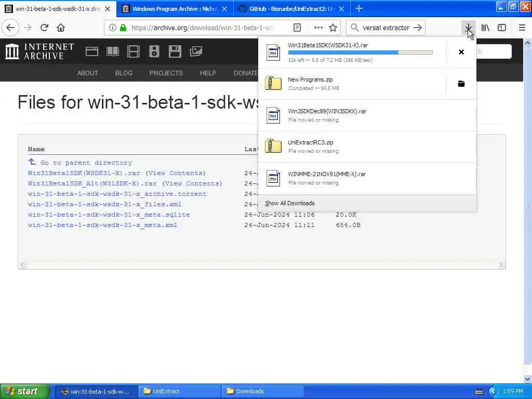Close the Windows Program Archive tab
The width and height of the screenshot is (532, 399).
point(224,9)
